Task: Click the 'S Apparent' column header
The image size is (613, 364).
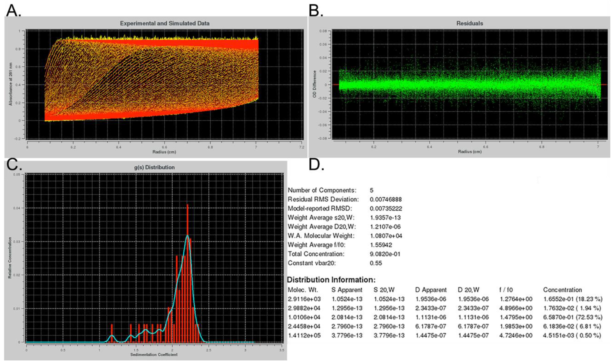Action: [x=347, y=290]
